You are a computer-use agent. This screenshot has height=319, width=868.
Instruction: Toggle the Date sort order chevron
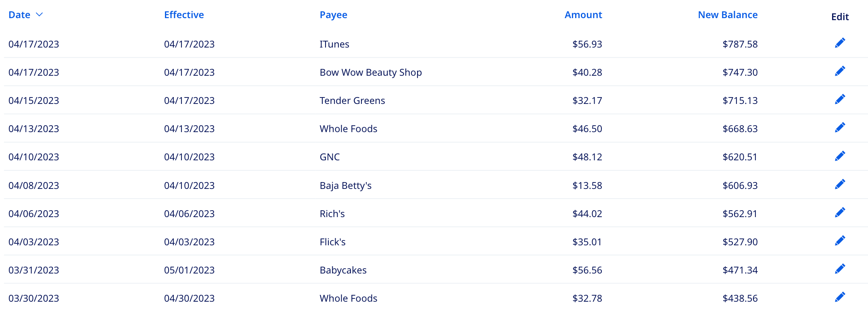[x=40, y=14]
